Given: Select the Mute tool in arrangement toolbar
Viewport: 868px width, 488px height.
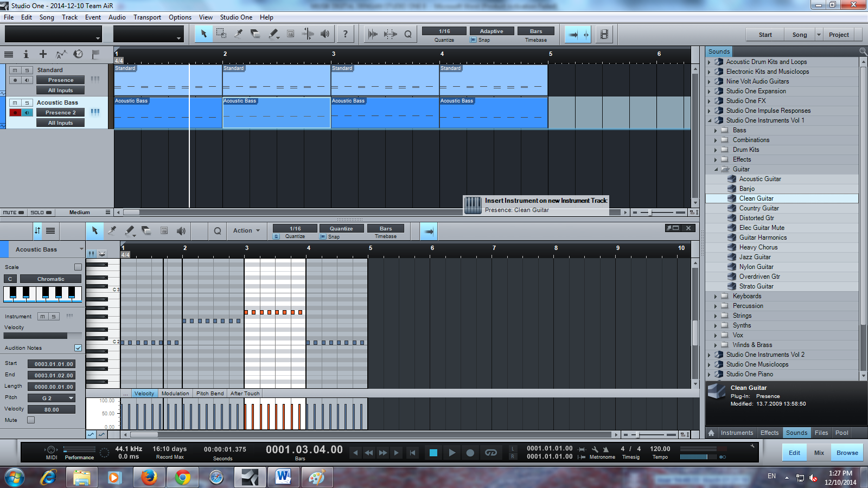Looking at the screenshot, I should pyautogui.click(x=291, y=34).
